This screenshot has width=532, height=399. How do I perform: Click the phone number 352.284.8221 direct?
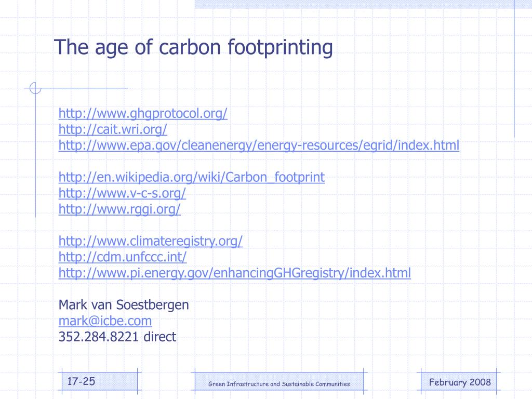point(117,337)
